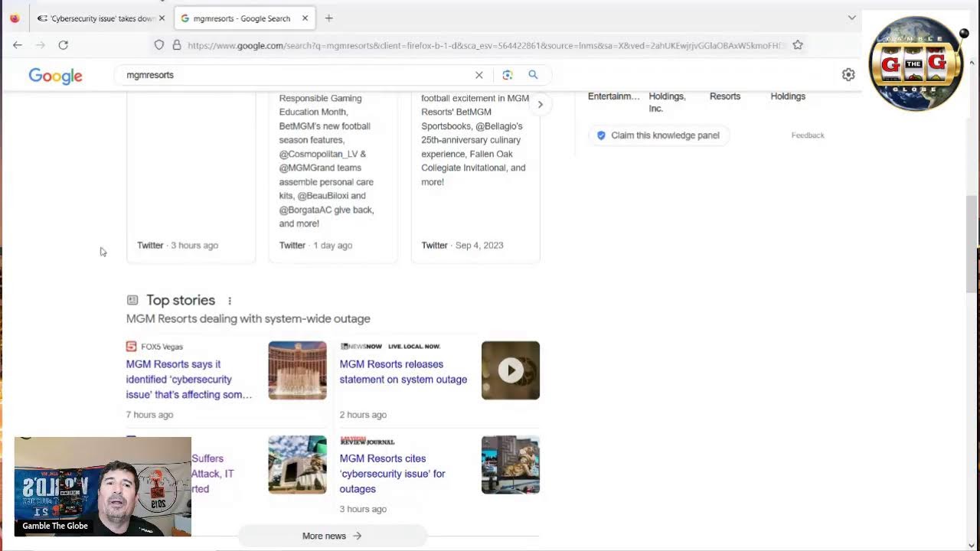Click the Top stories newspaper icon

click(132, 300)
